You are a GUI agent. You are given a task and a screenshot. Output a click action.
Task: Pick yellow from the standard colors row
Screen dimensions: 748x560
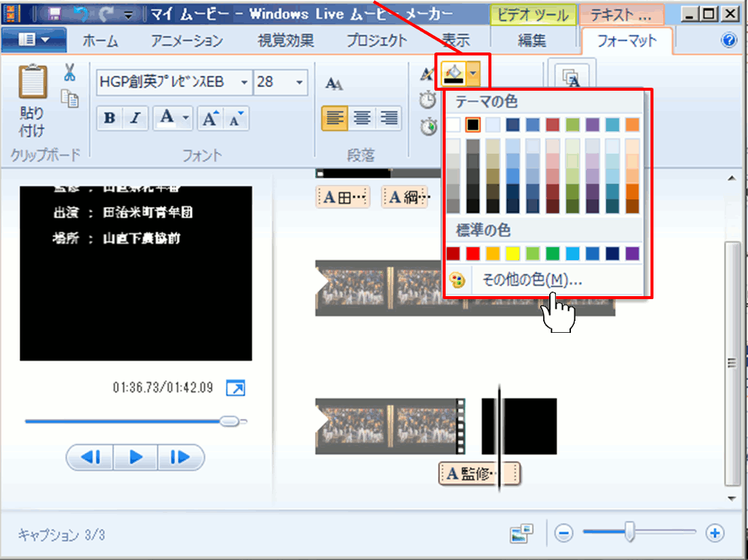point(512,253)
